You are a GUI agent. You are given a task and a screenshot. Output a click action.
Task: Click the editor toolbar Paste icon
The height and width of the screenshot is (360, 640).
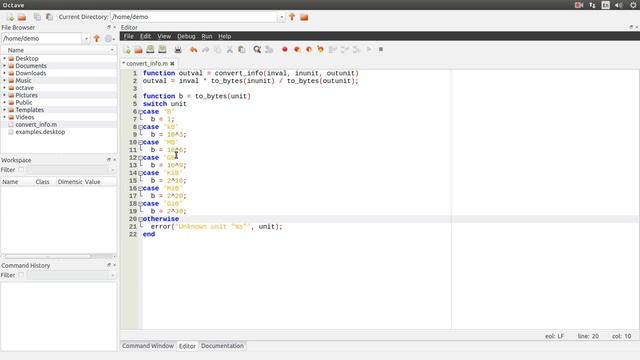242,49
